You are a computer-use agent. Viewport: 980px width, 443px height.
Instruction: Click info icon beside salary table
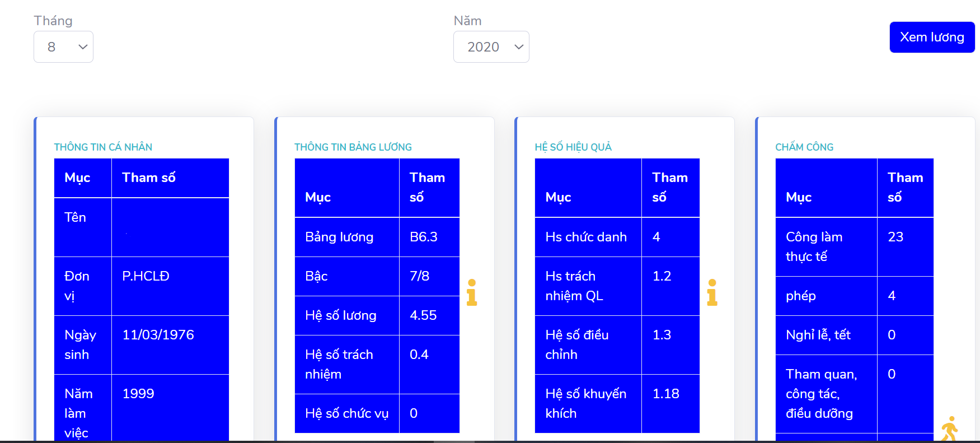click(x=472, y=292)
